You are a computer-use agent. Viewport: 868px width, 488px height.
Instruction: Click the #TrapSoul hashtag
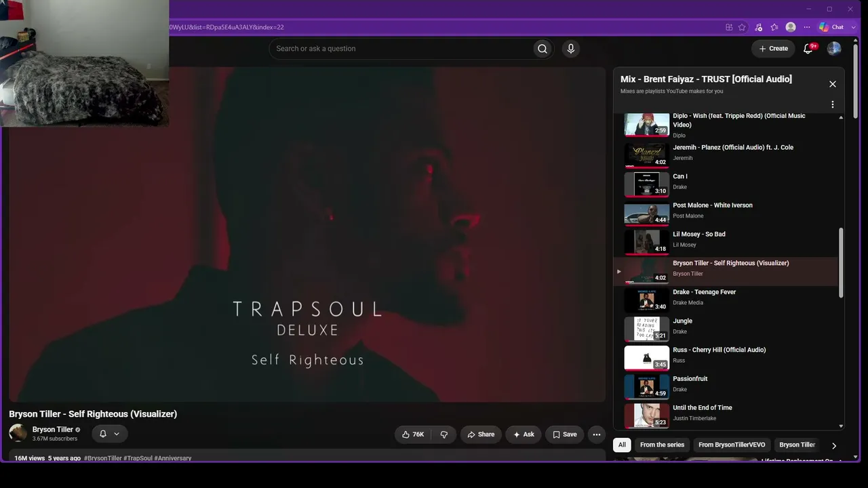tap(138, 458)
